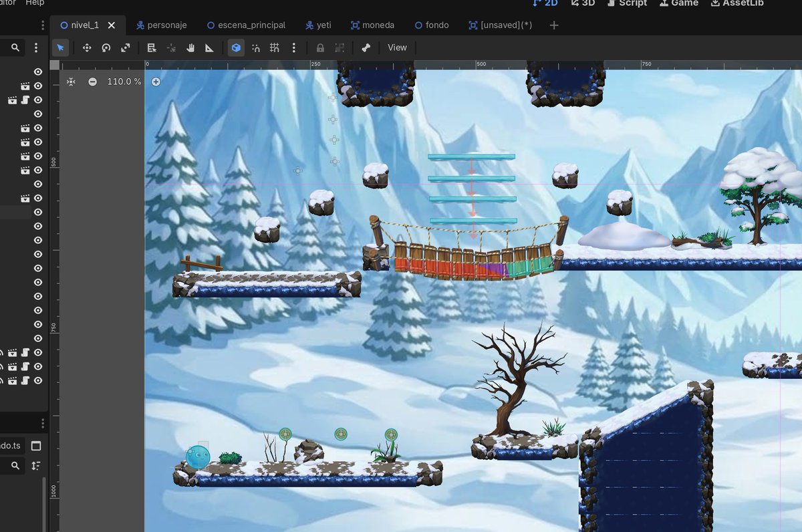Image resolution: width=802 pixels, height=532 pixels.
Task: Open the AssetLib workspace
Action: [x=737, y=3]
